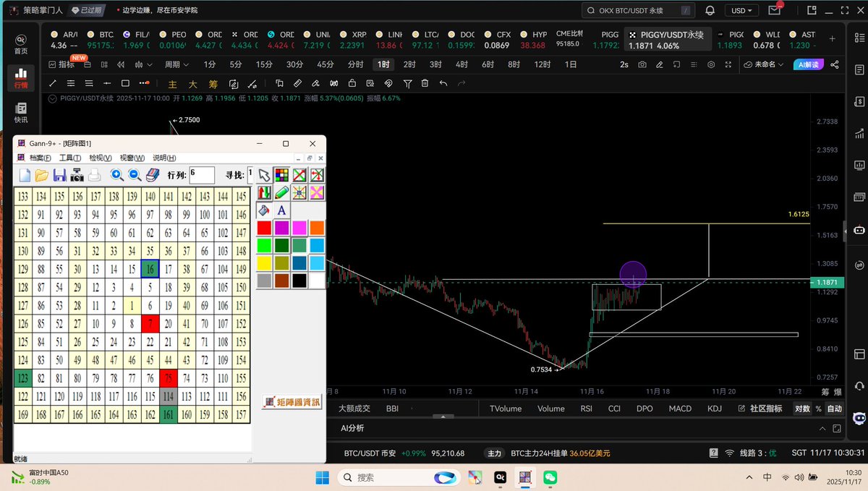Open the 行情 market sidebar icon
868x491 pixels.
(x=21, y=77)
